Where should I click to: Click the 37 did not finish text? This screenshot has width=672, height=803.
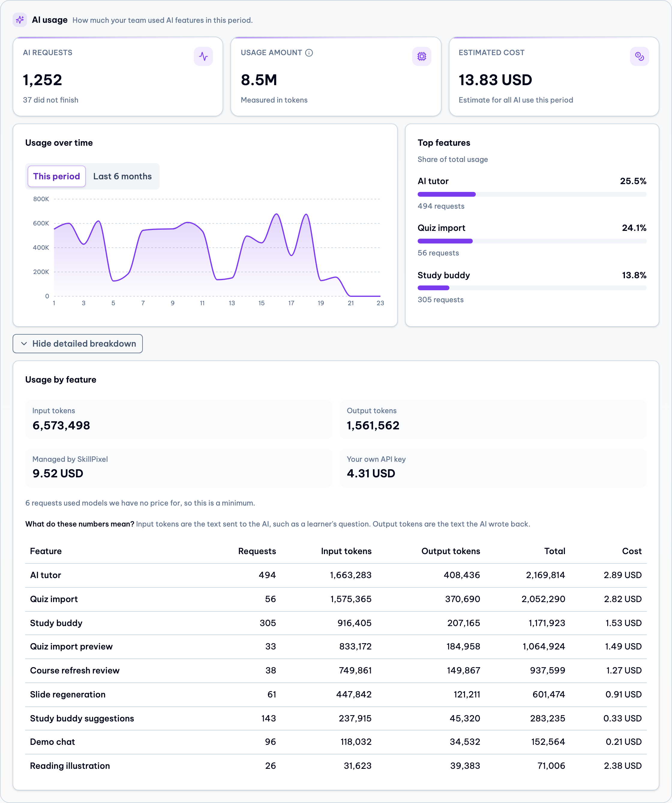(x=50, y=100)
